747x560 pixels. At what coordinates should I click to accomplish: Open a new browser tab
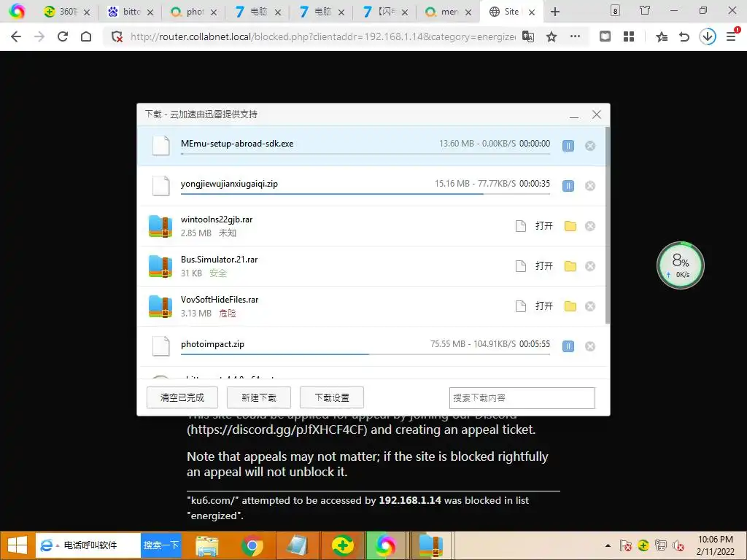pos(555,12)
